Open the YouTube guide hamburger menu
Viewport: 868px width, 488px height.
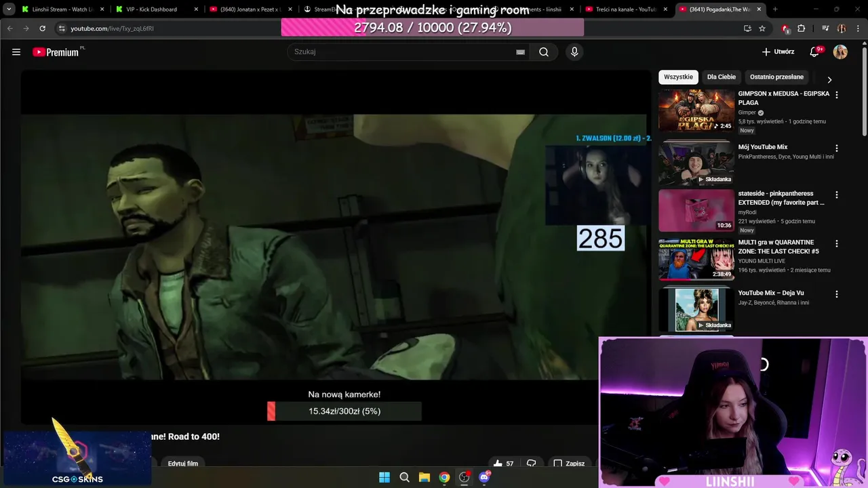pos(16,52)
